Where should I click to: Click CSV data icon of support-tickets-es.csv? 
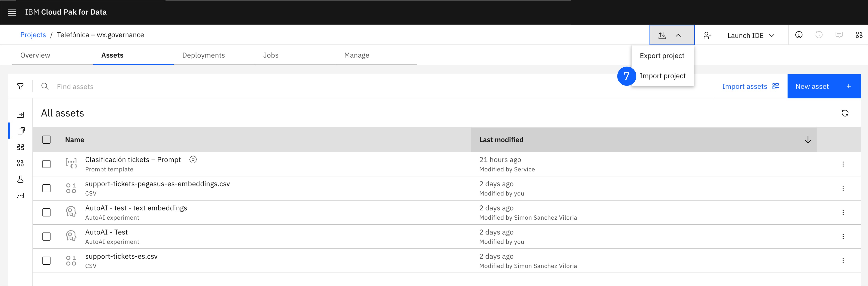point(71,261)
